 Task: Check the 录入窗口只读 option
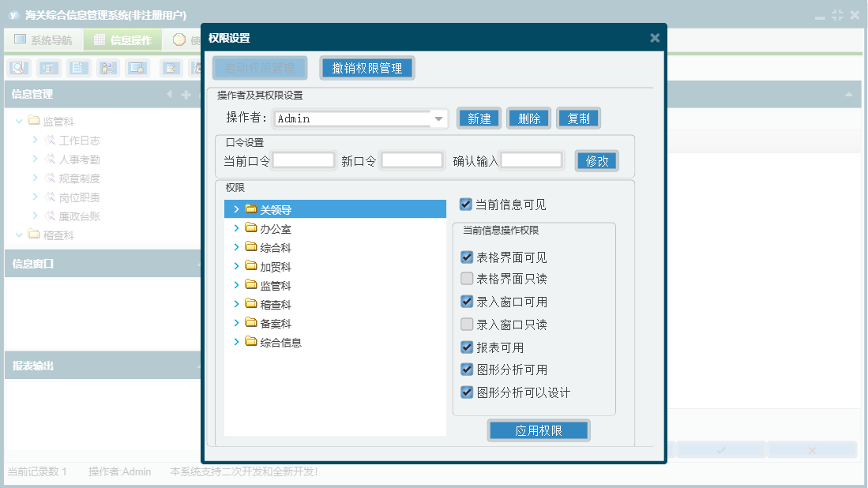click(x=467, y=325)
